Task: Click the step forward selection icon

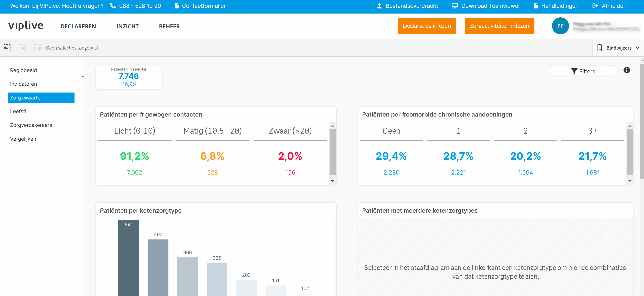Action: tap(22, 48)
